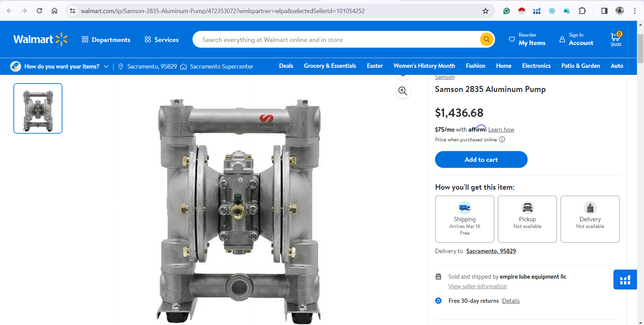The width and height of the screenshot is (644, 325).
Task: Click the page vertical scrollbar
Action: tap(640, 49)
